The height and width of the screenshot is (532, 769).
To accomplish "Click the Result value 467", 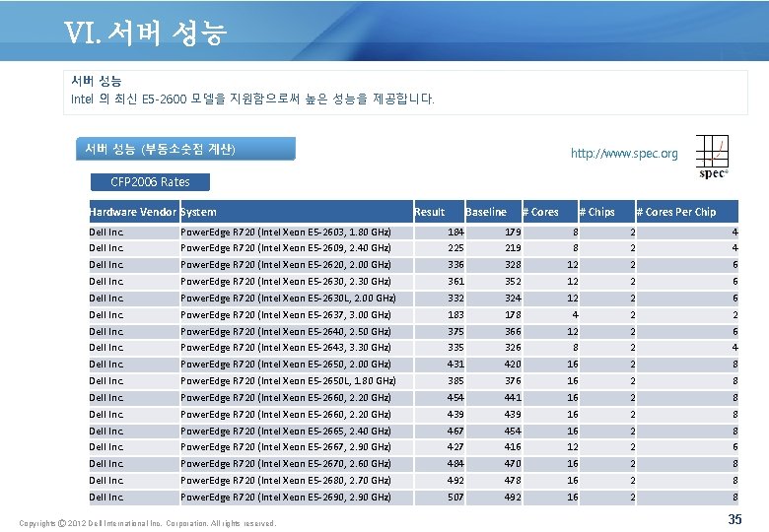I will point(455,431).
